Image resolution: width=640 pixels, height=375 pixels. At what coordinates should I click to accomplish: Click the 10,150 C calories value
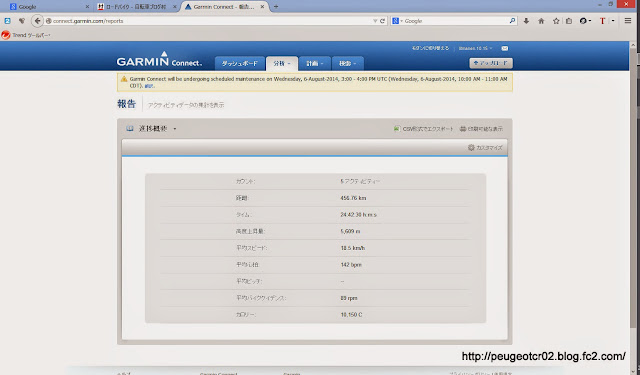(x=351, y=315)
